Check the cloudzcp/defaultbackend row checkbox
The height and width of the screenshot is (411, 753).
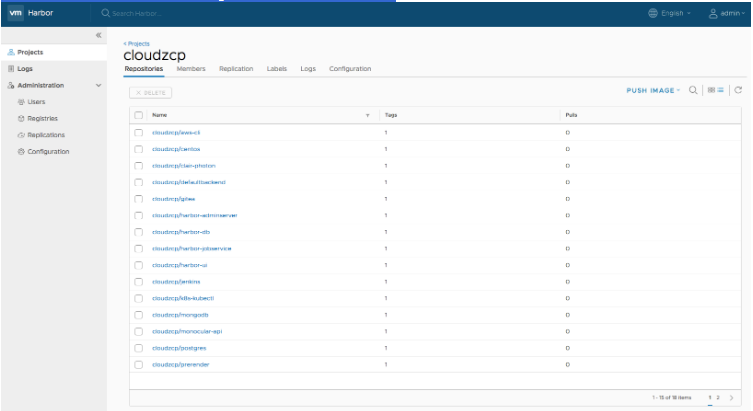[139, 182]
